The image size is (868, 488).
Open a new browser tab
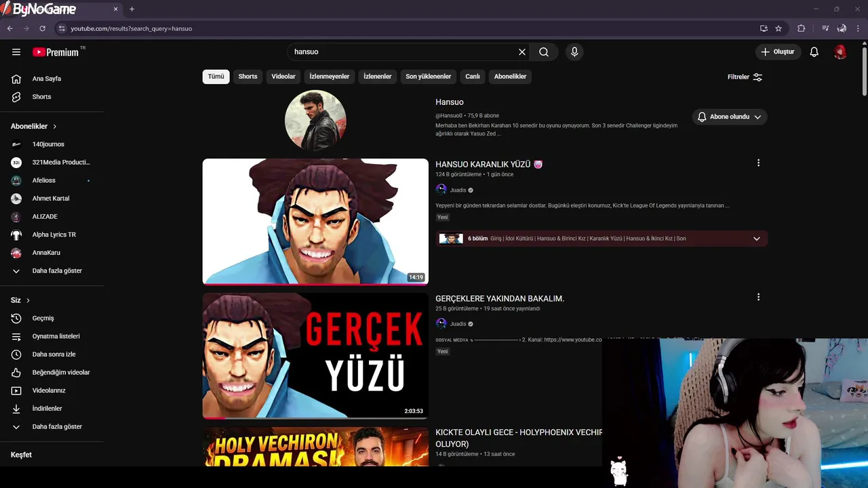(132, 9)
